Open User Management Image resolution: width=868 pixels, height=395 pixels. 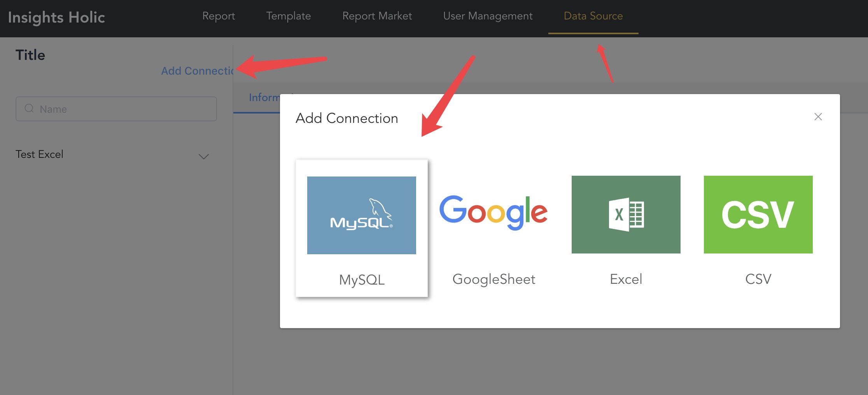pyautogui.click(x=488, y=16)
